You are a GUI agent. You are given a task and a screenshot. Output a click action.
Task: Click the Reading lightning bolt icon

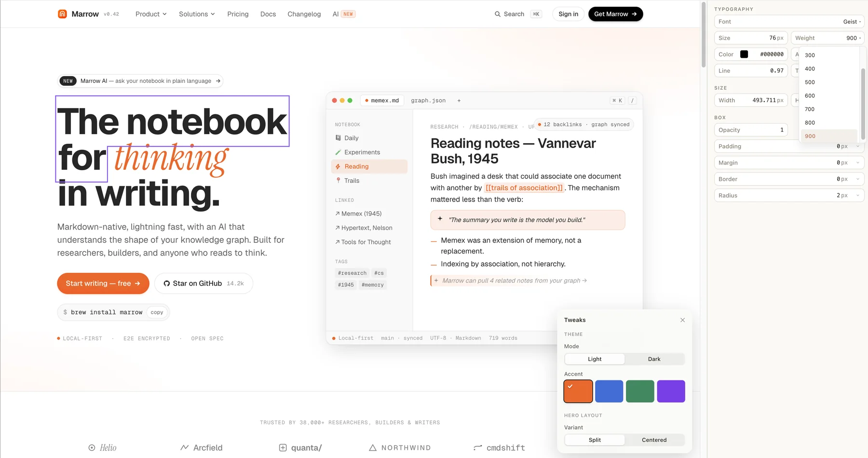(x=338, y=166)
